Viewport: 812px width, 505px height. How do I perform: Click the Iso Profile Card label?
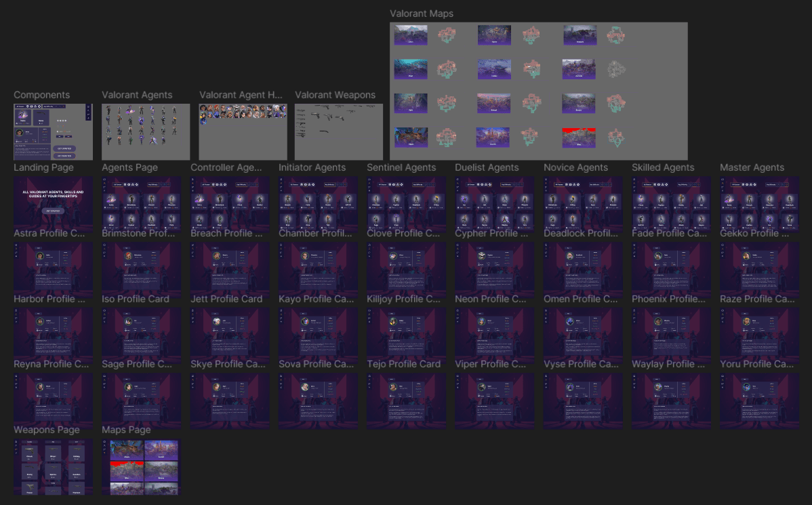click(135, 299)
